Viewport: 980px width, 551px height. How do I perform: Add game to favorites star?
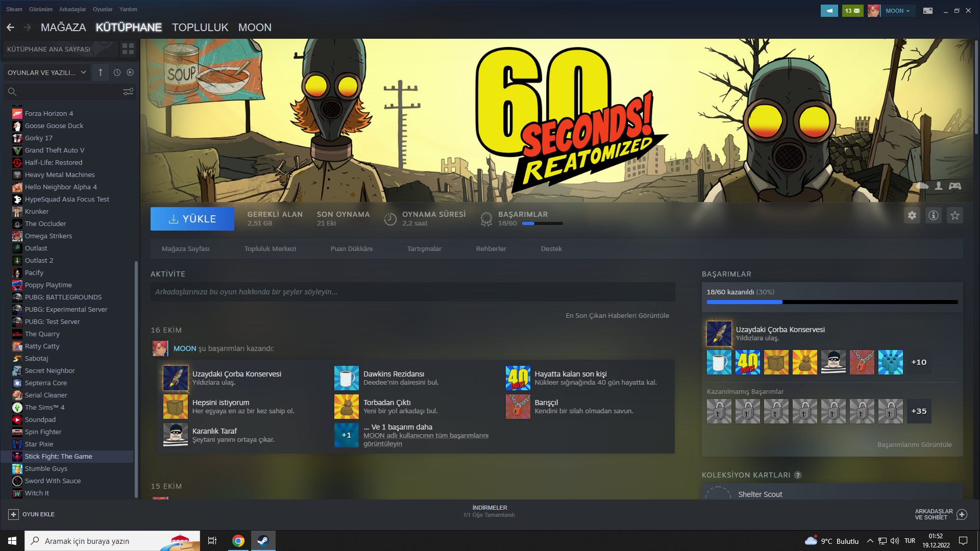[x=955, y=215]
